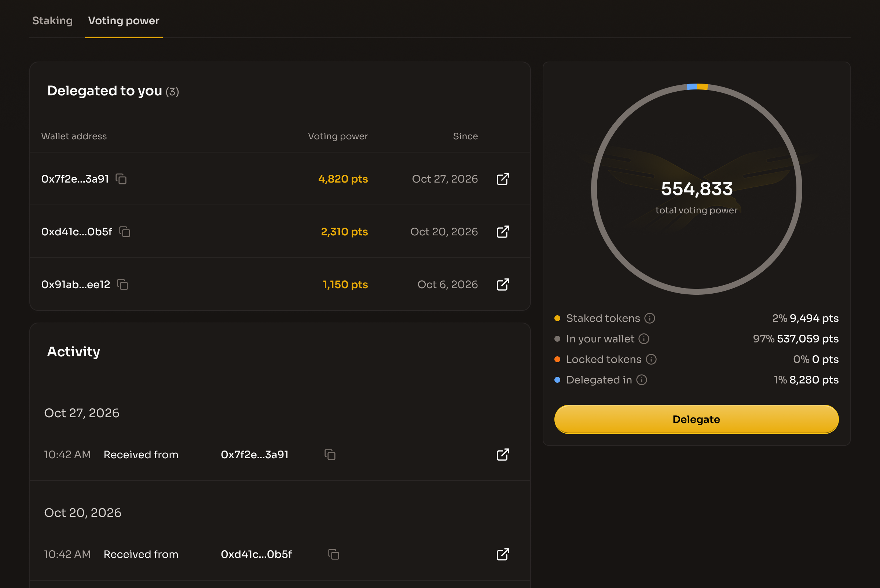The image size is (880, 588).
Task: Click the 554,833 total voting power value
Action: point(697,189)
